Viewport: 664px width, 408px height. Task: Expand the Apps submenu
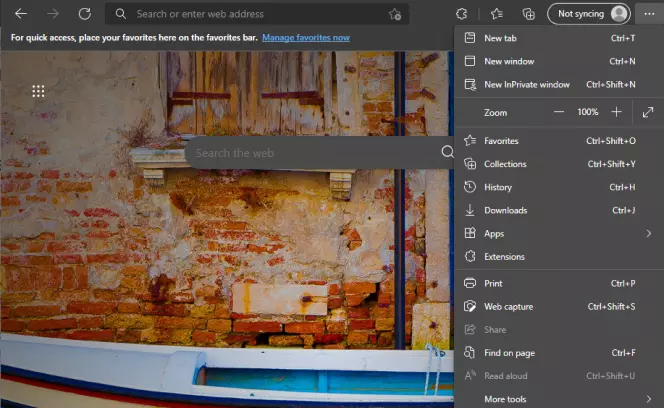click(559, 233)
